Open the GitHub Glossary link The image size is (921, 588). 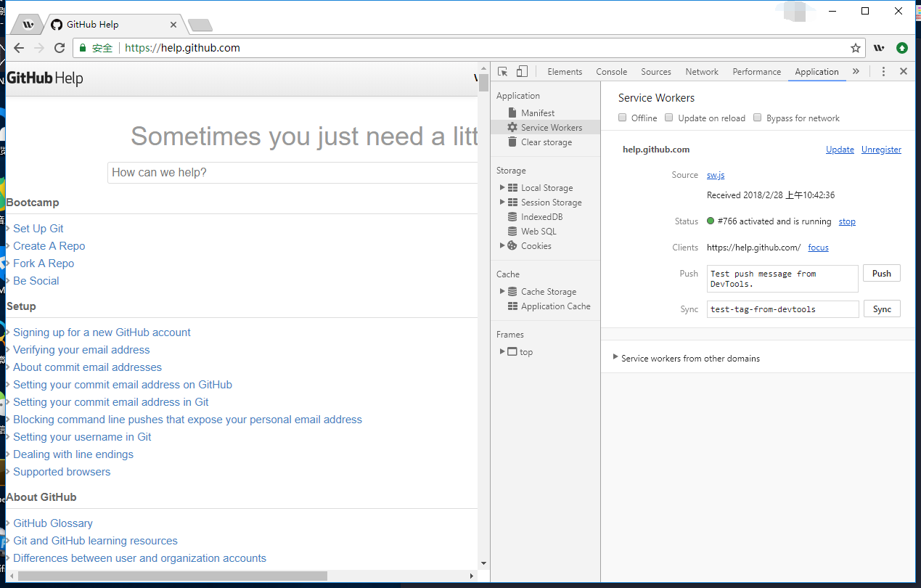[53, 523]
